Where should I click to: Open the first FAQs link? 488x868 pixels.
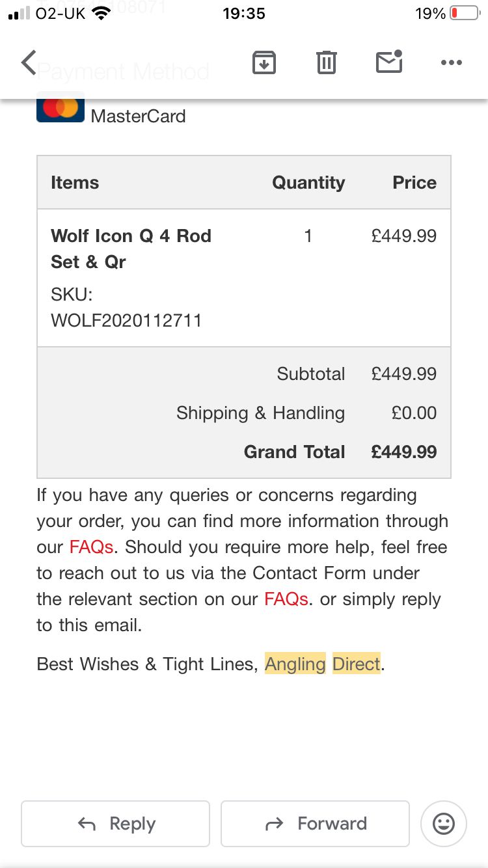92,547
